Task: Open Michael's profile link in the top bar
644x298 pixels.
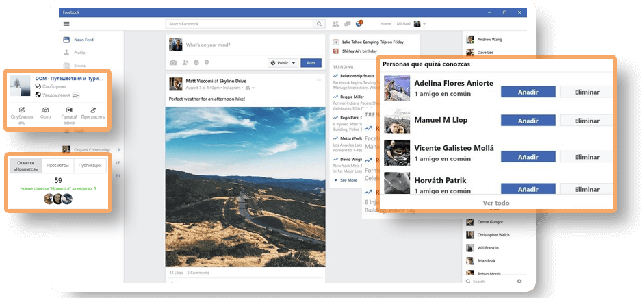Action: 403,24
